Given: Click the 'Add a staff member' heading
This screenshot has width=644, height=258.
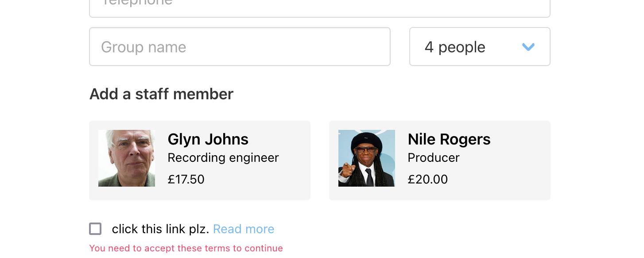Looking at the screenshot, I should coord(161,94).
